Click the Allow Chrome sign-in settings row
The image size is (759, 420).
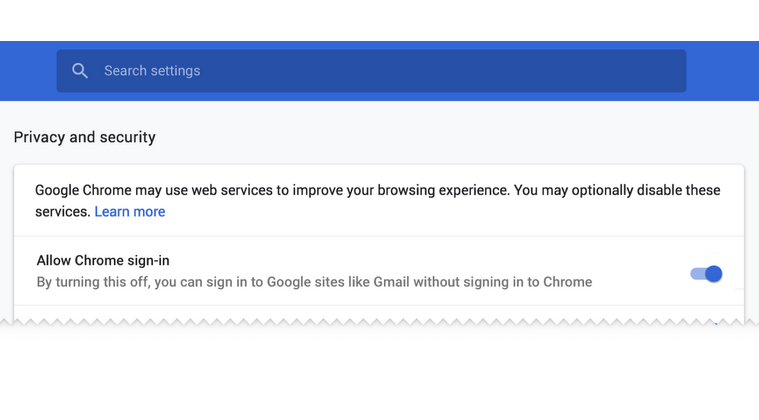click(x=379, y=271)
